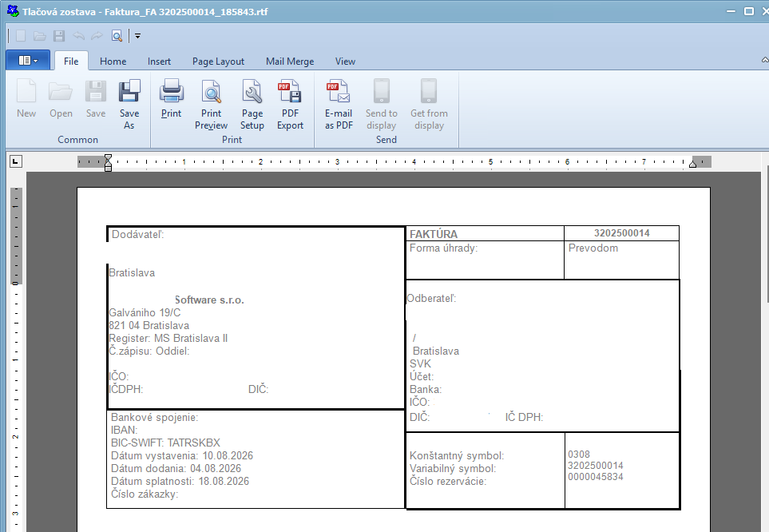Open the Mail Merge tab

point(290,62)
